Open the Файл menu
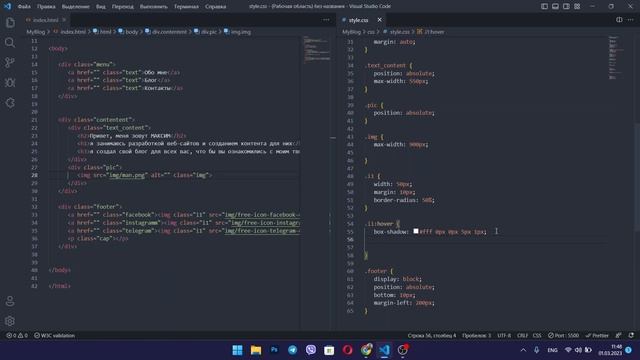Image resolution: width=640 pixels, height=360 pixels. [x=24, y=7]
